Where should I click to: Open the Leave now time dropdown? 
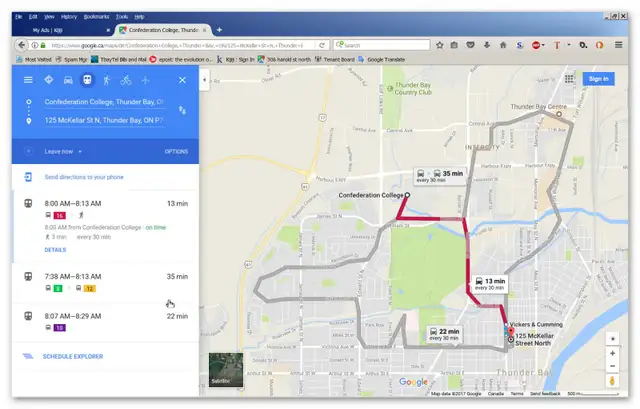(x=63, y=151)
